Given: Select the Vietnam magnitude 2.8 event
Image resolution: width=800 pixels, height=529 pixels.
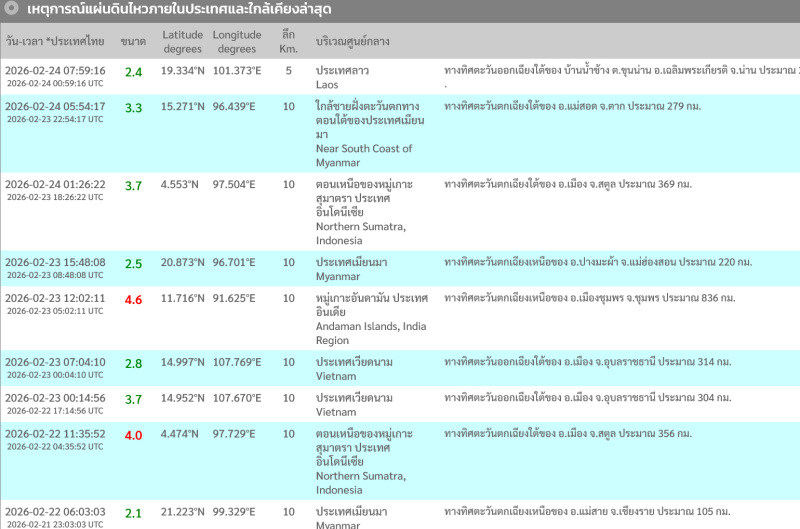Looking at the screenshot, I should (x=336, y=369).
